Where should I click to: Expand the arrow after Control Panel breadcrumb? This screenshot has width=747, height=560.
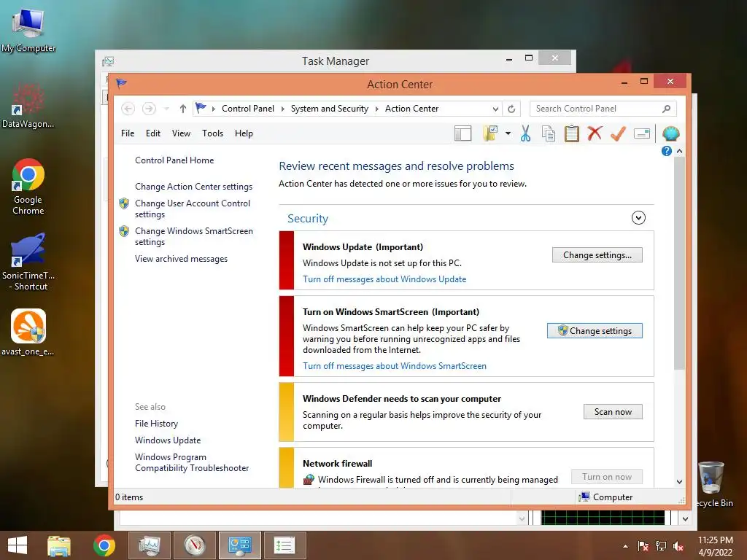click(x=282, y=109)
